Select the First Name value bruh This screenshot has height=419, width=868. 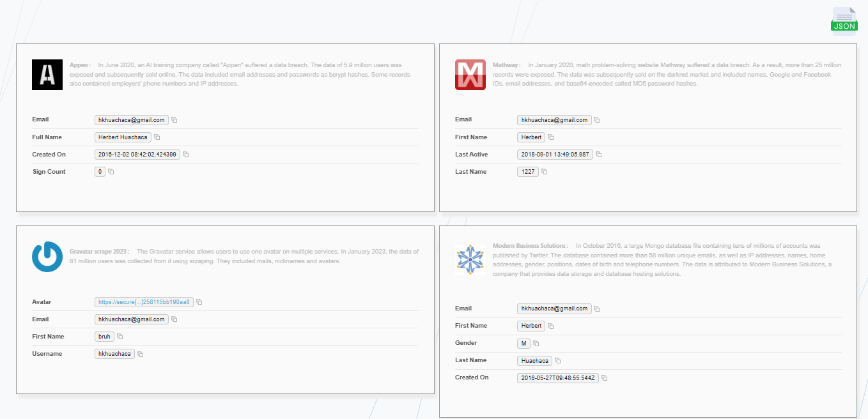pyautogui.click(x=104, y=337)
